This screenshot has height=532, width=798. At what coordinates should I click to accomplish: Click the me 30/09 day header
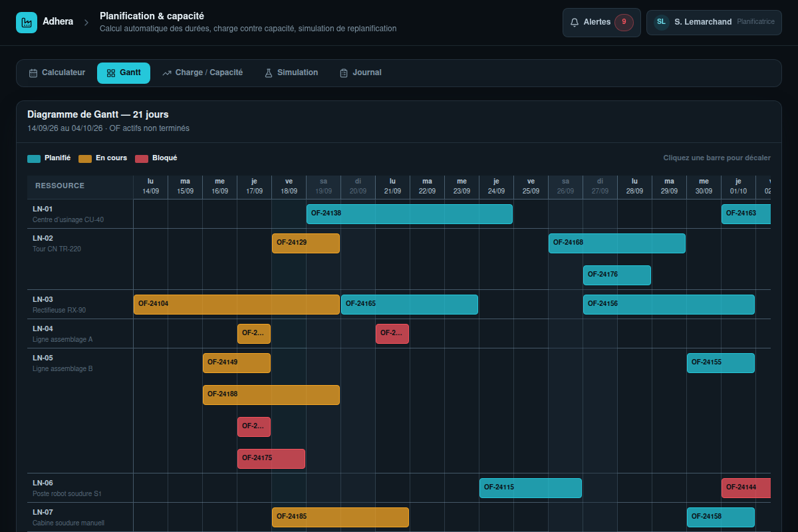tap(704, 186)
